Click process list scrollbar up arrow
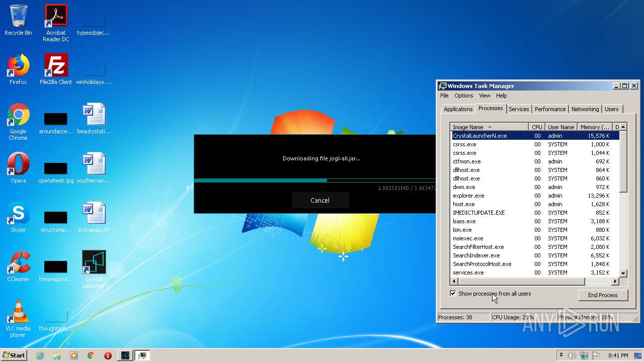 tap(623, 127)
